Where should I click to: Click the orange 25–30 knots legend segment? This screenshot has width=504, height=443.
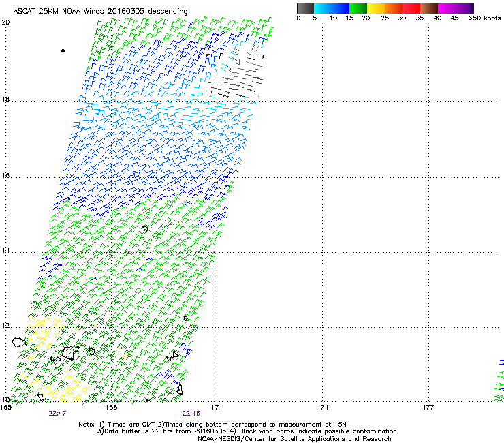(x=394, y=8)
